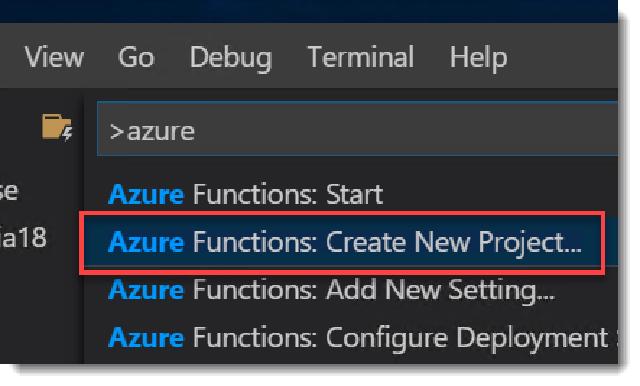The height and width of the screenshot is (386, 640).
Task: Click blue 'Azure' label in highlighted entry
Action: pyautogui.click(x=146, y=242)
